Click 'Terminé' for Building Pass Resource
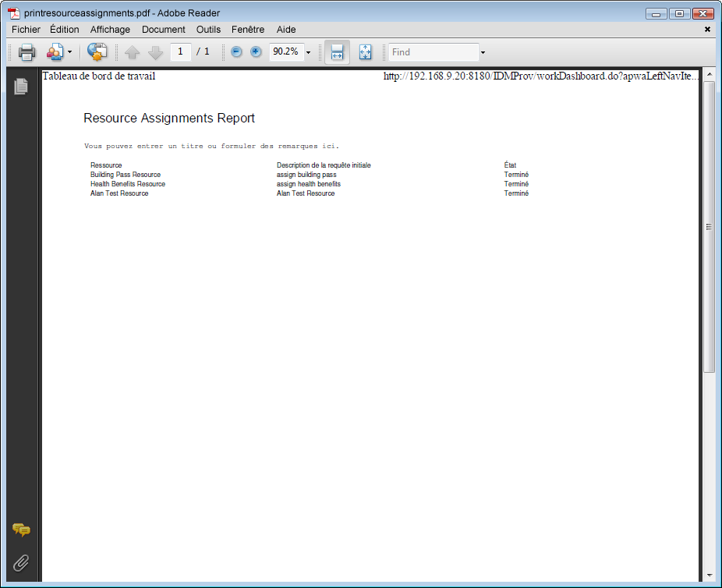Viewport: 722px width, 588px height. click(516, 175)
